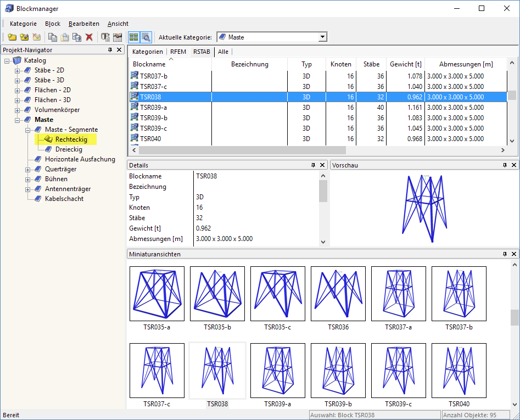Image resolution: width=520 pixels, height=420 pixels.
Task: Open the Aktuelle Kategorie dropdown
Action: click(x=323, y=37)
